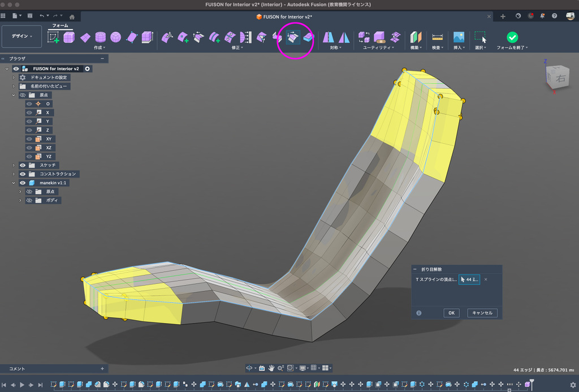Select the Pan hand tool in navigation bar
The width and height of the screenshot is (579, 392).
pyautogui.click(x=271, y=368)
